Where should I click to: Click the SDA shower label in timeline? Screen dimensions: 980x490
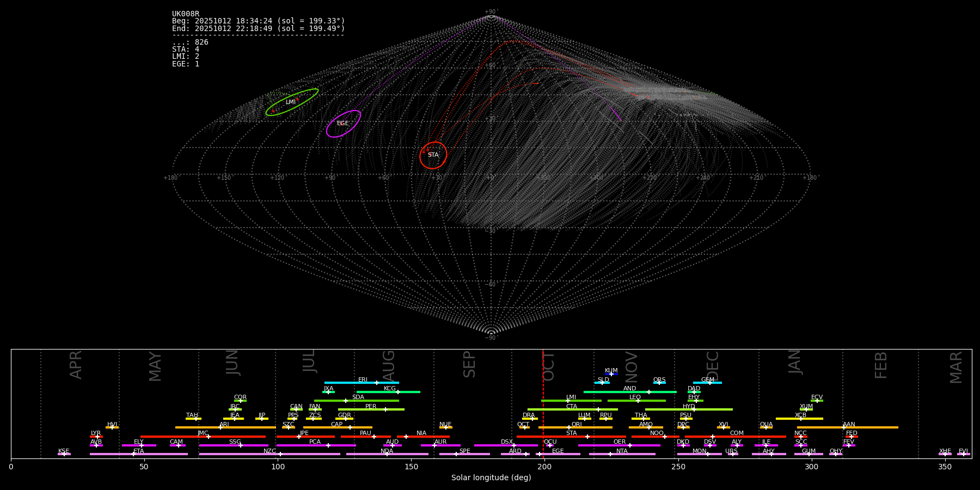coord(358,397)
